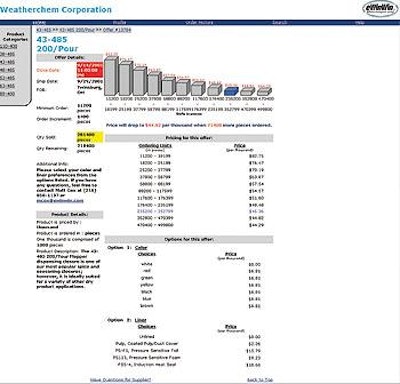Click the eWinWin logo at top right
400x384 pixels.
[380, 9]
